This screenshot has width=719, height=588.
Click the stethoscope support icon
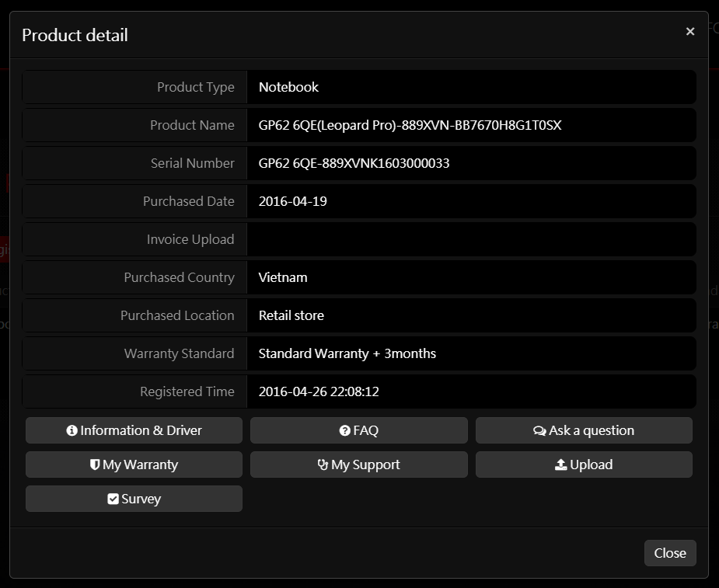pyautogui.click(x=323, y=464)
